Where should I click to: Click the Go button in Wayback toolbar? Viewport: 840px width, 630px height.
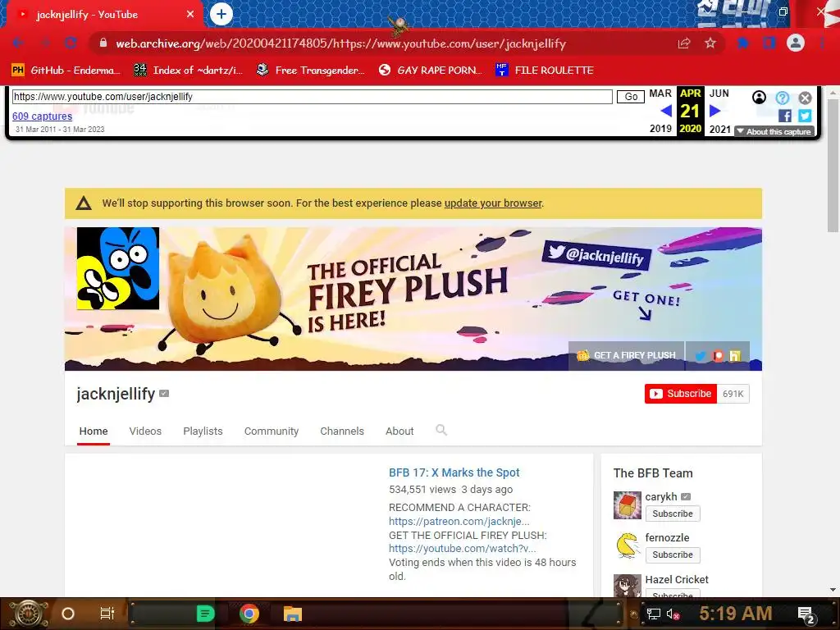631,97
